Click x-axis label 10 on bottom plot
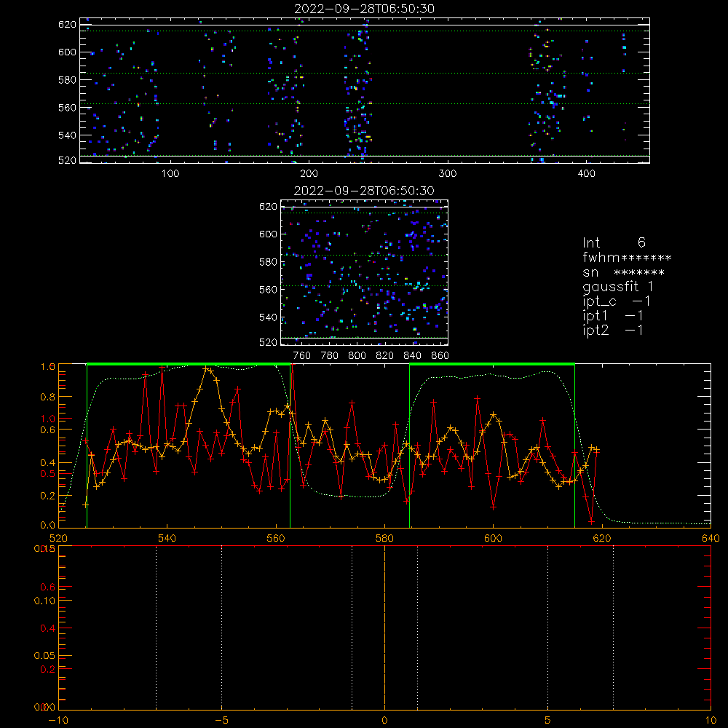The image size is (728, 728). [x=711, y=721]
